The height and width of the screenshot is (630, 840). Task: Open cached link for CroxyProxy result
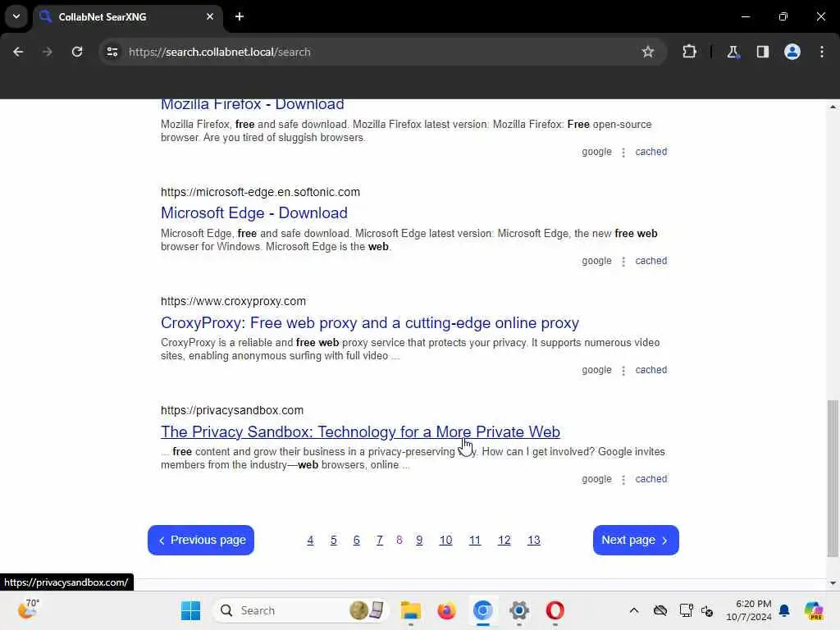[x=651, y=370]
